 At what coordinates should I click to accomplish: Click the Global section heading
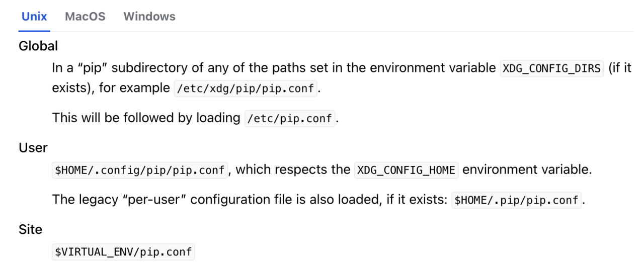[38, 46]
